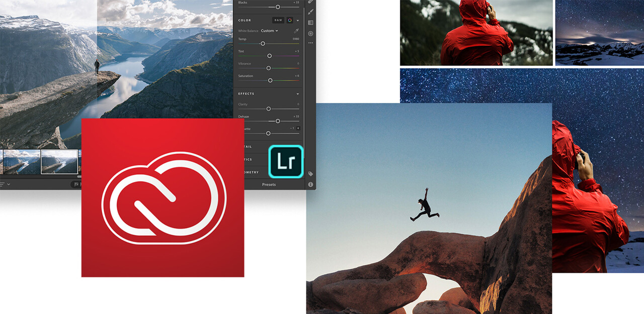Click the fjord cliff main preview image
The width and height of the screenshot is (644, 314).
point(117,74)
